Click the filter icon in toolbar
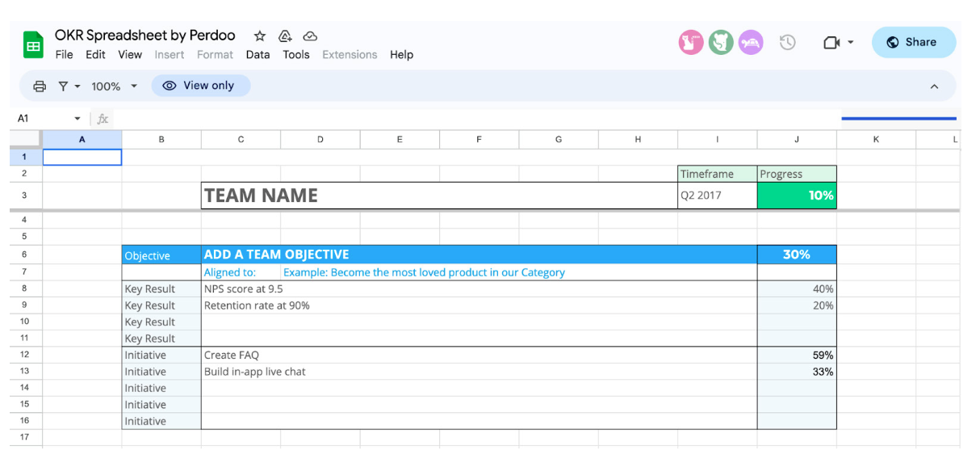 (63, 86)
